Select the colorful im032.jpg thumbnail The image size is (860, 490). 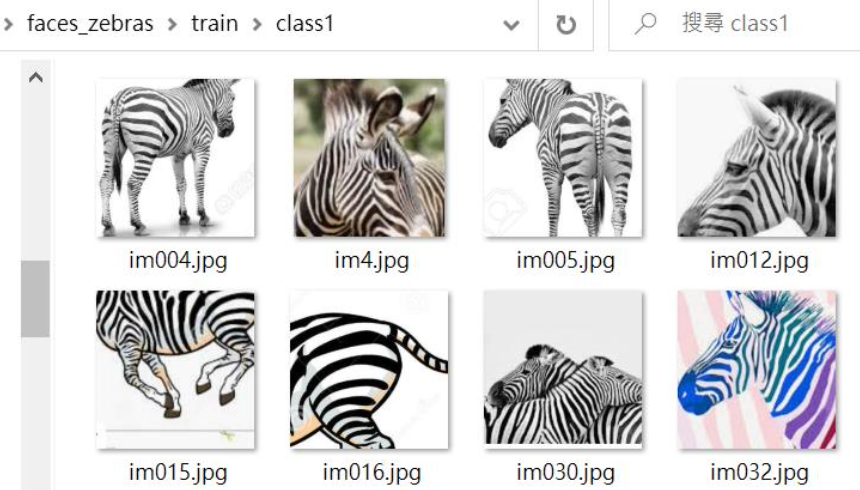point(757,370)
